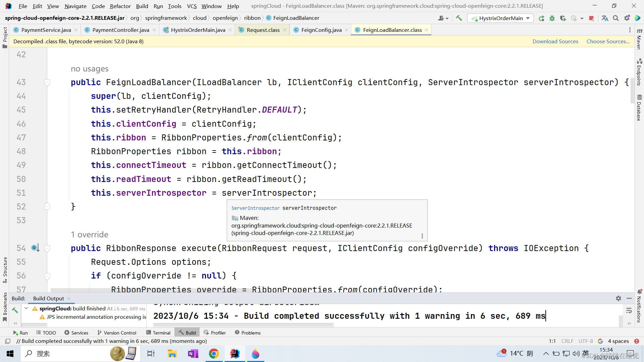Screen dimensions: 644x362
Task: Open IDE Settings via the gear icon
Action: (627, 18)
